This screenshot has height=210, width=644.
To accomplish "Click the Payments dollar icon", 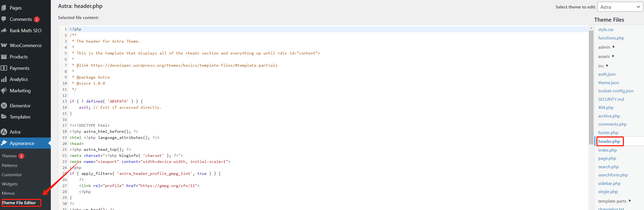I will [4, 68].
